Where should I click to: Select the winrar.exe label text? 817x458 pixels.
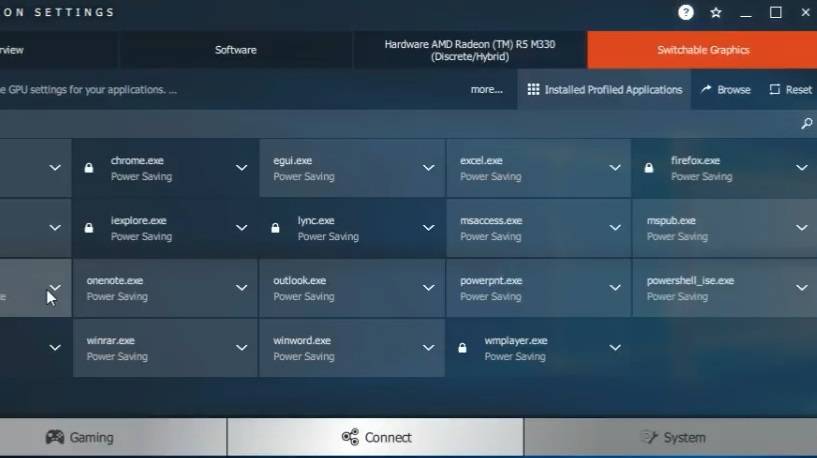click(x=110, y=340)
